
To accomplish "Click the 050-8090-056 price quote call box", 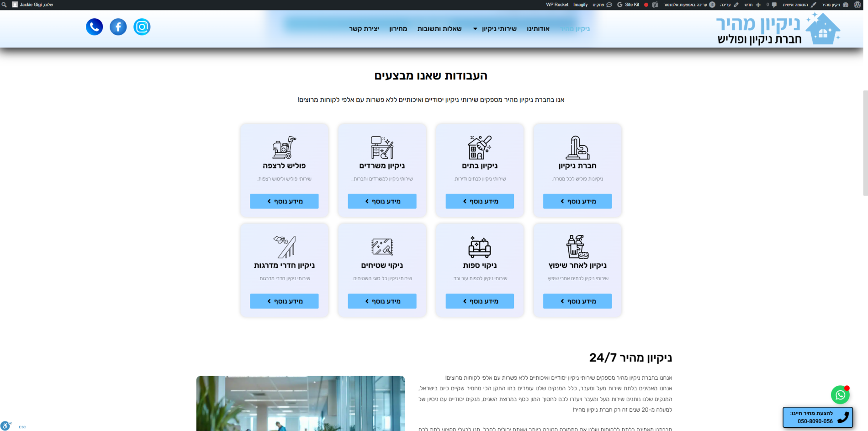I will point(818,417).
